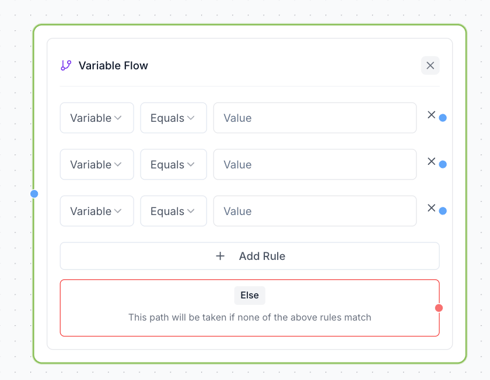Expand the third rule's Equals dropdown
This screenshot has height=380, width=490.
point(173,211)
